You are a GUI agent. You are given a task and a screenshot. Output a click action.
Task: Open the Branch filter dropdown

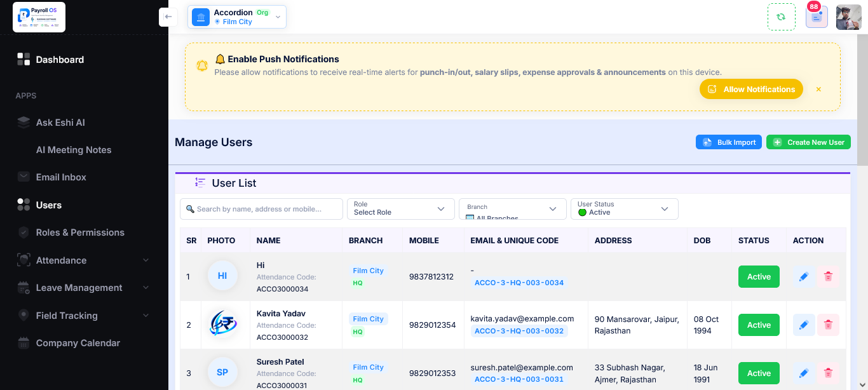[x=513, y=209]
